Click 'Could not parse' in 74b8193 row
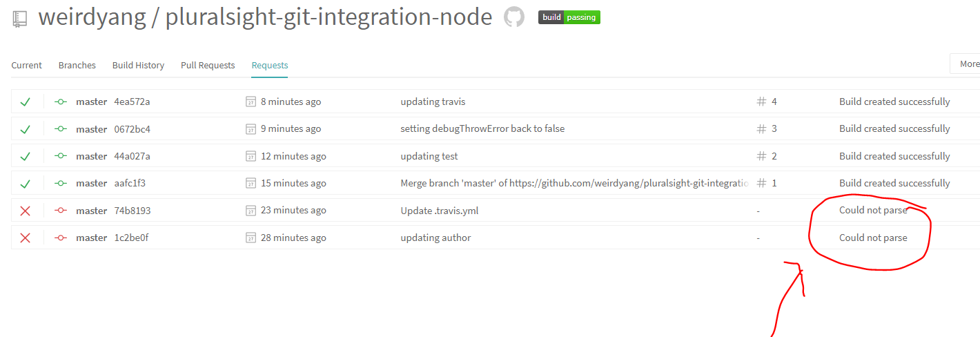980x337 pixels. click(873, 211)
